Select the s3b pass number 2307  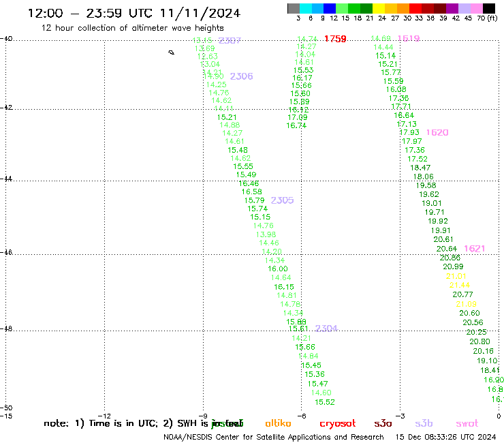[230, 40]
